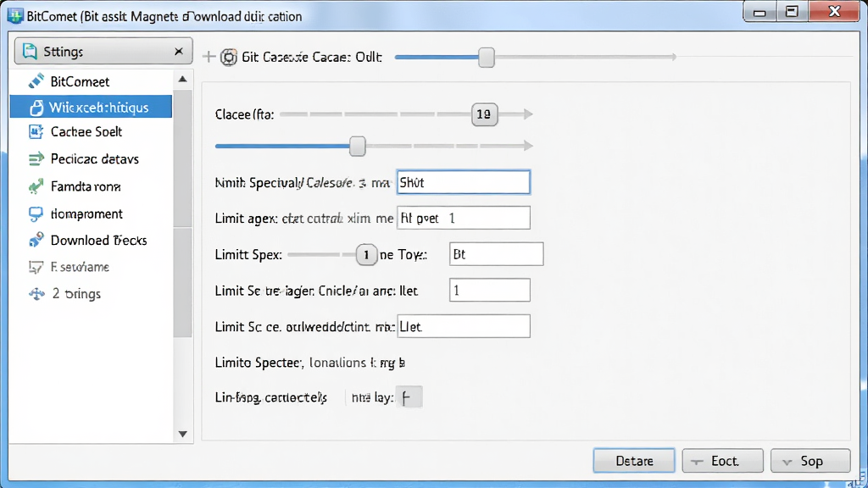
Task: Focus the Llet input field
Action: pyautogui.click(x=464, y=326)
